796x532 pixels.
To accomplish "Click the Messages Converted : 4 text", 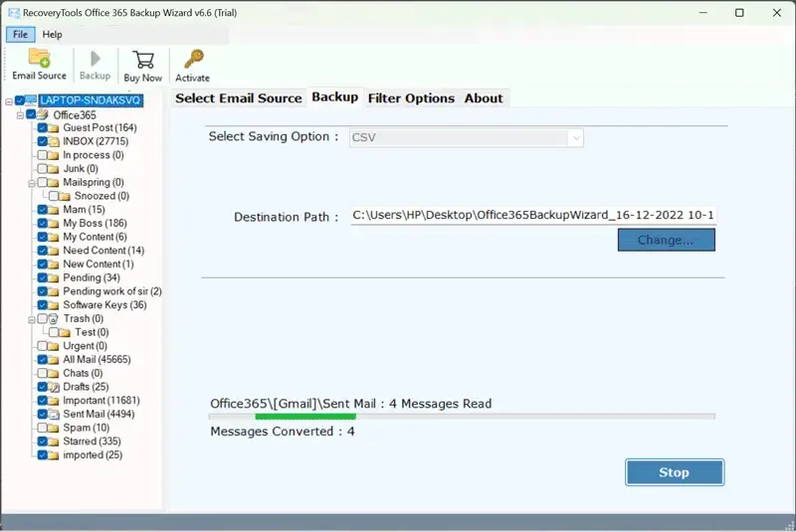I will [283, 432].
